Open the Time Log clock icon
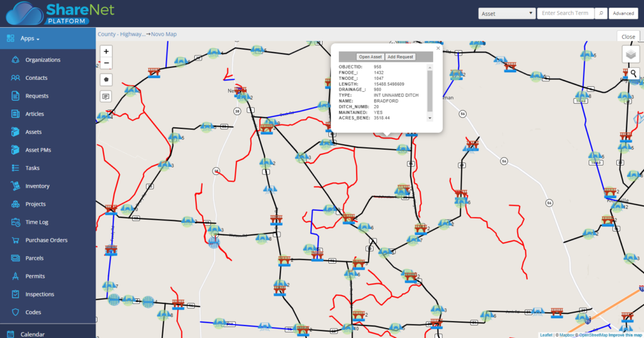 point(15,222)
